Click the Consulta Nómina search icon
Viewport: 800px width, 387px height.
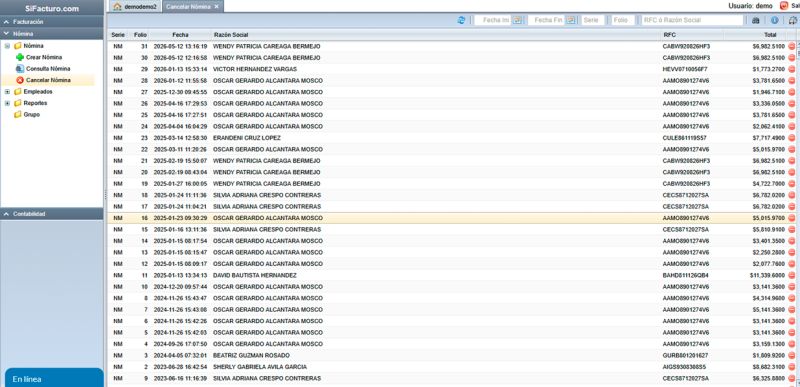[20, 68]
